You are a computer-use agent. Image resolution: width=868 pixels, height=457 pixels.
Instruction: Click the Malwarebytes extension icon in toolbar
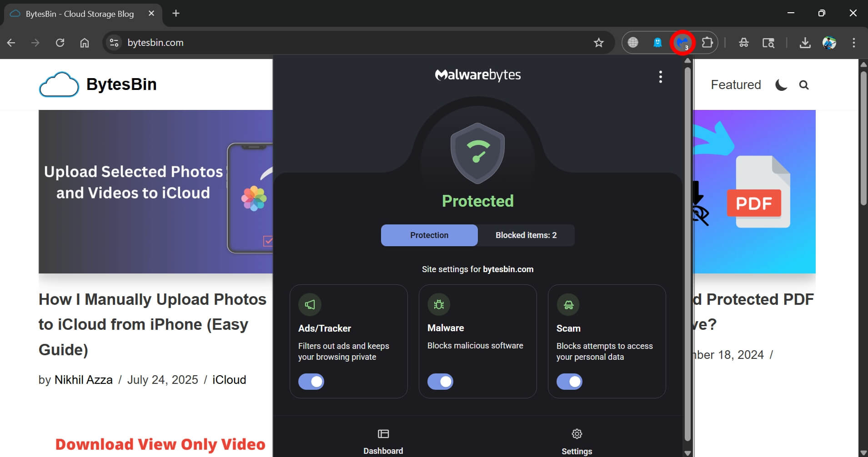682,43
